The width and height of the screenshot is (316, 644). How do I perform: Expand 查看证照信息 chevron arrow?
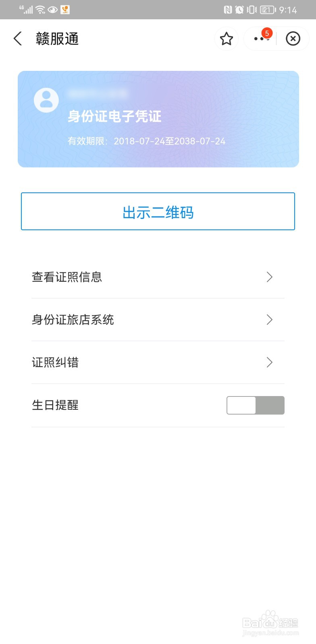tap(270, 277)
